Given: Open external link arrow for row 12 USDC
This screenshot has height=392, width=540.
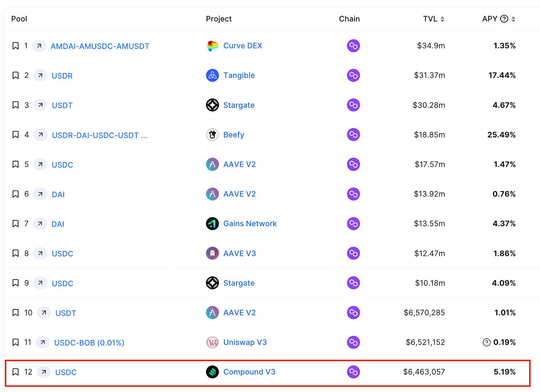Looking at the screenshot, I should (44, 372).
